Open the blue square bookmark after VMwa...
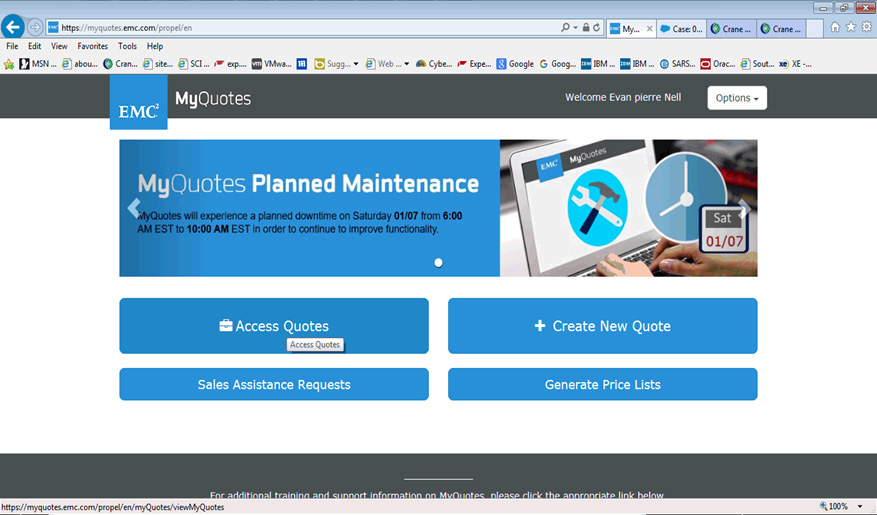The width and height of the screenshot is (877, 515). coord(302,64)
